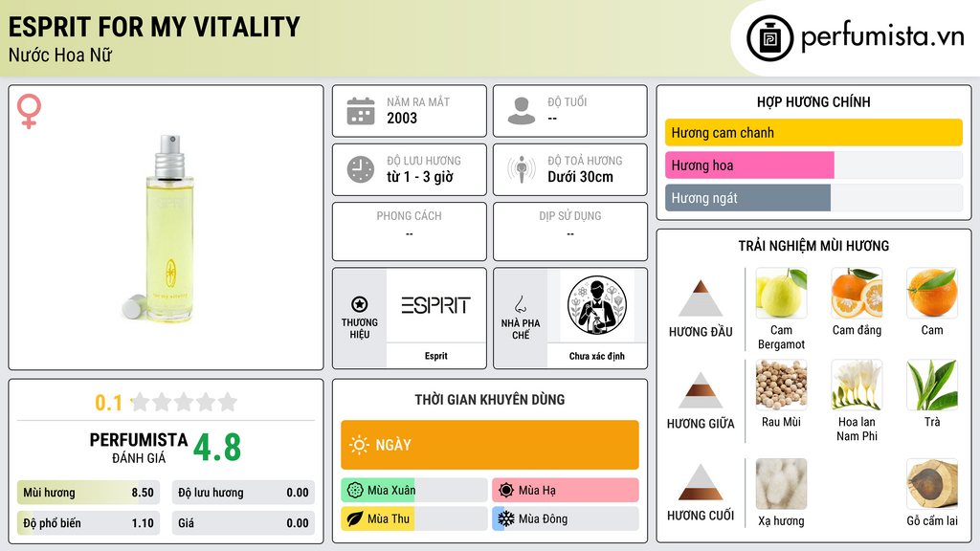
Task: Click the calendar icon beside Năm ra mắt
Action: tap(361, 111)
